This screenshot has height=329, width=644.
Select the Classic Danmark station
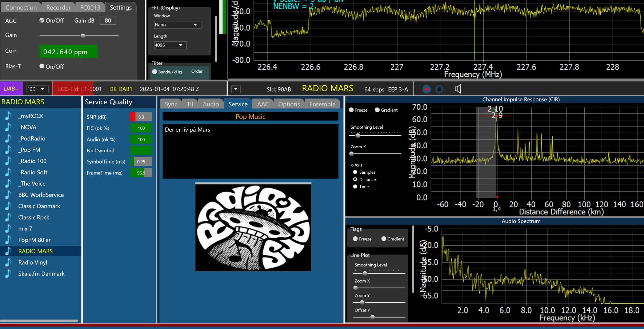(39, 206)
